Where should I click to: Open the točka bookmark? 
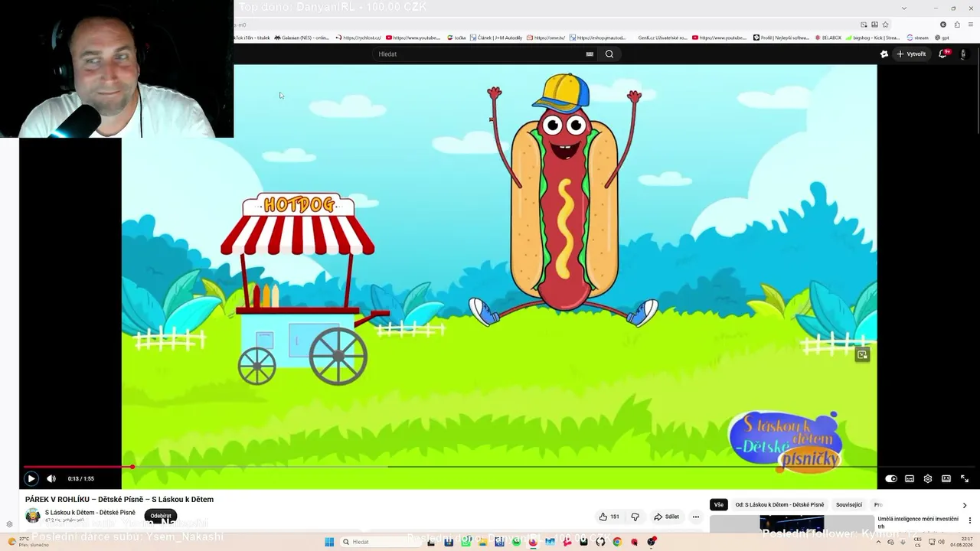click(x=456, y=37)
